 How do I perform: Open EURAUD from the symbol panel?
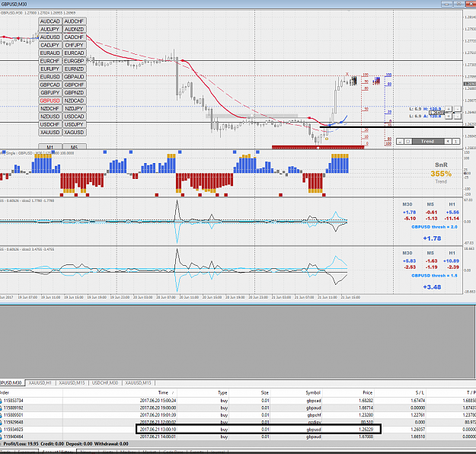[x=50, y=53]
